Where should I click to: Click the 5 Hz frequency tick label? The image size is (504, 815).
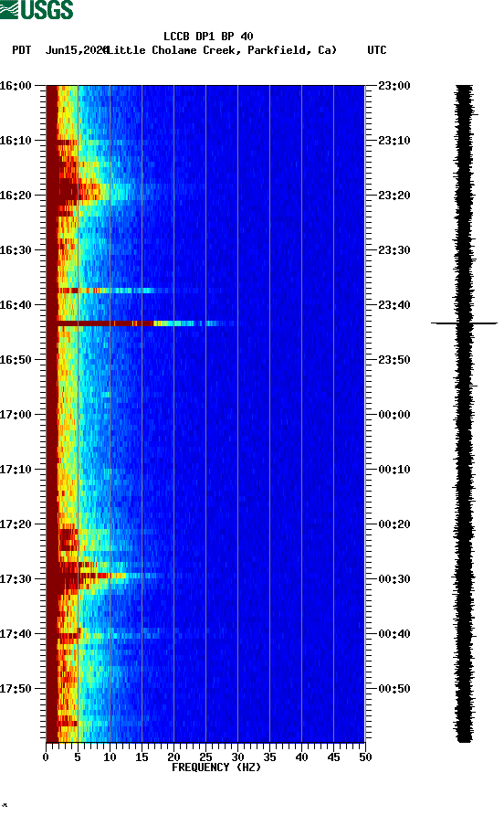point(78,757)
